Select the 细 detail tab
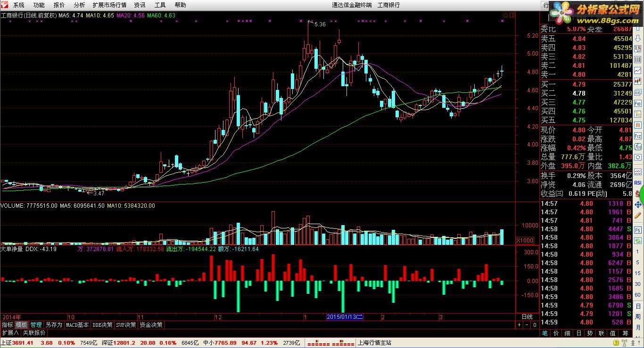The height and width of the screenshot is (348, 644). 567,333
